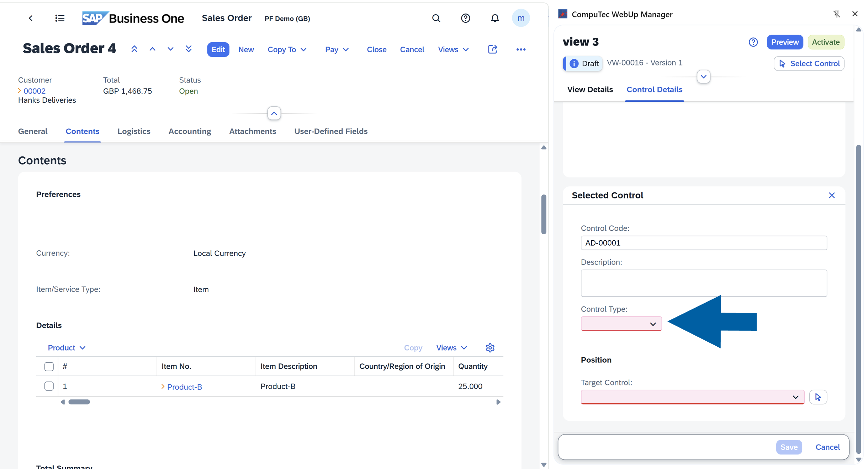The height and width of the screenshot is (469, 868).
Task: Open the Product-B item link
Action: [x=184, y=387]
